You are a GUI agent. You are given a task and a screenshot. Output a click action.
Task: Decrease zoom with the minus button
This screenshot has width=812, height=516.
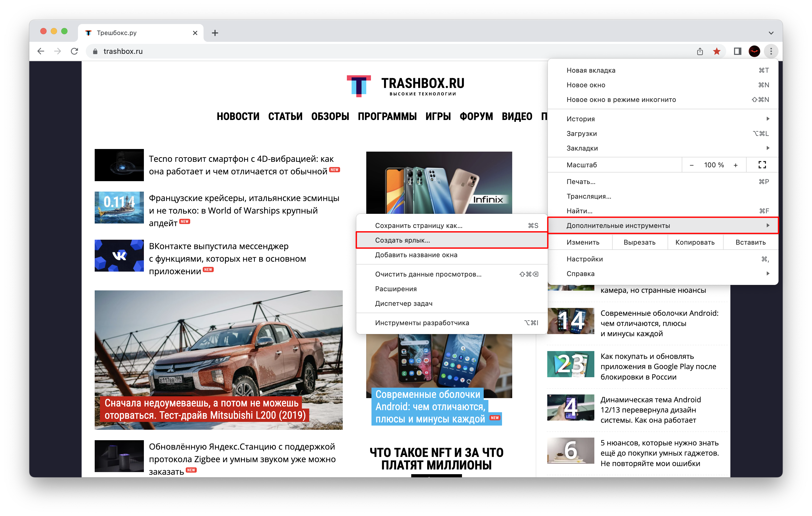tap(692, 165)
